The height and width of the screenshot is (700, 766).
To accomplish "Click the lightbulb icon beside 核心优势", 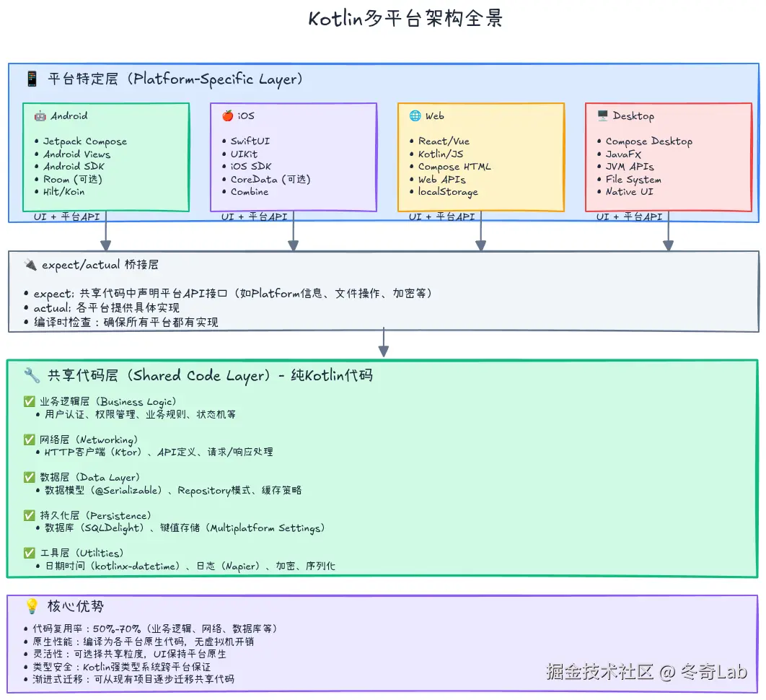I will 31,607.
